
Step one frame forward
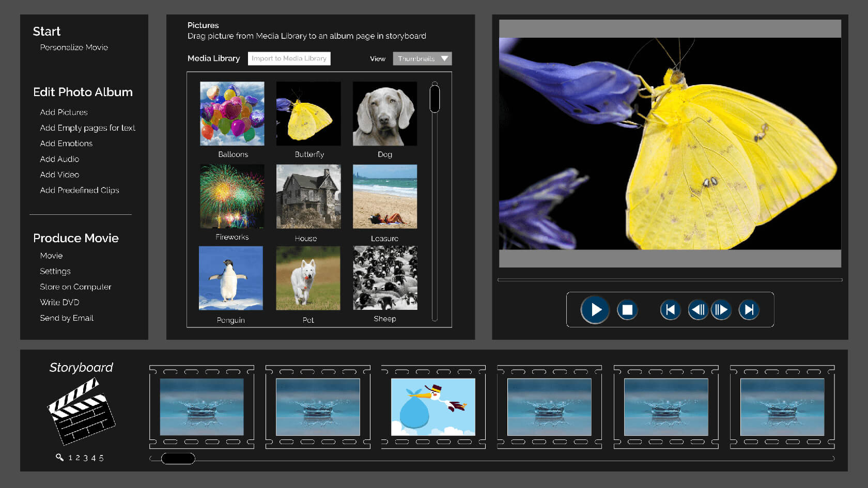721,310
